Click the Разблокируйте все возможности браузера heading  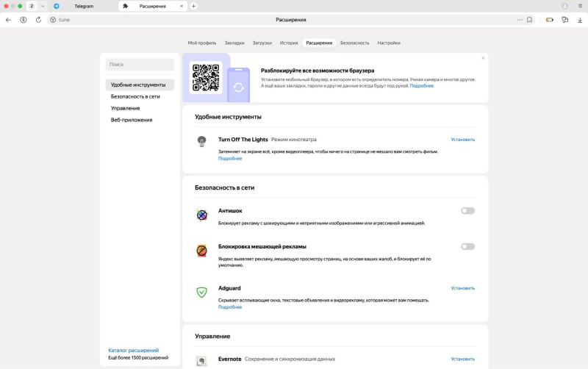pos(318,71)
